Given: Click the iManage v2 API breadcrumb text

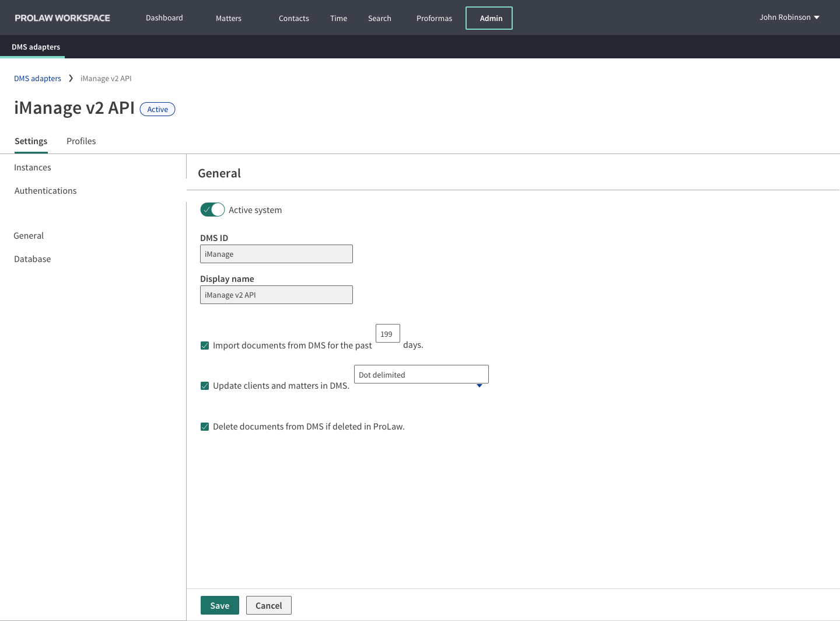Looking at the screenshot, I should (x=106, y=78).
